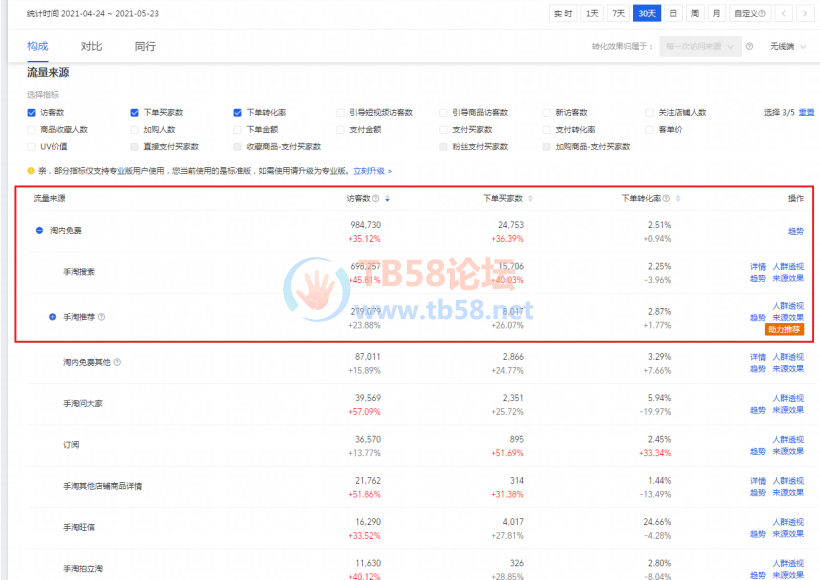
Task: Expand the 手淘推荐 sub-row
Action: point(52,317)
